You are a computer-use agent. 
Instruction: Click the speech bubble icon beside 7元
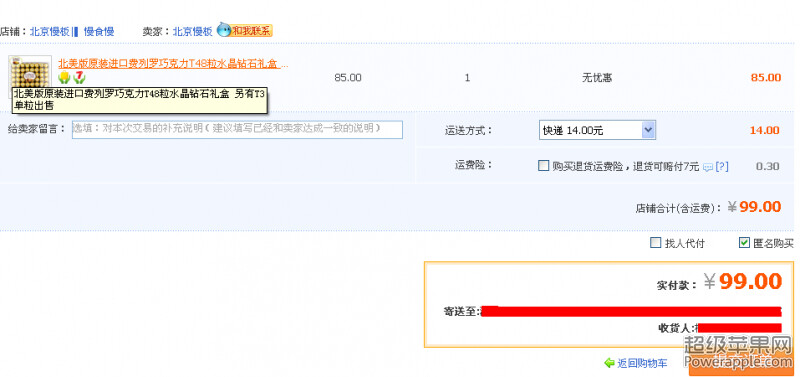[x=708, y=167]
